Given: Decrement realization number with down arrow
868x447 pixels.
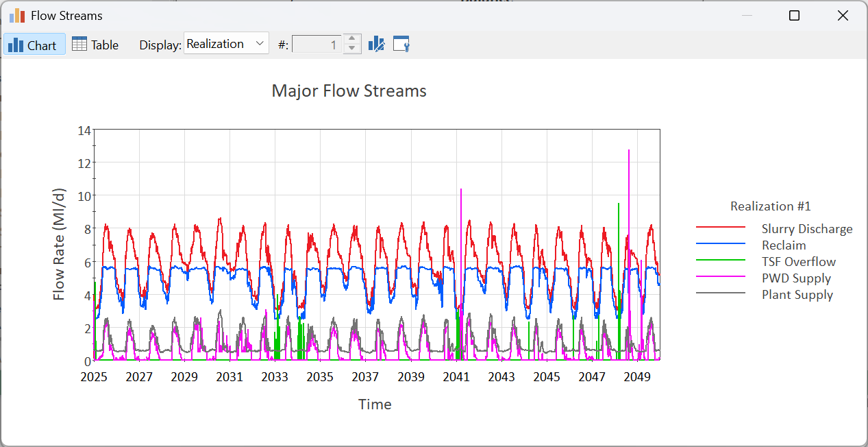Looking at the screenshot, I should (x=351, y=49).
